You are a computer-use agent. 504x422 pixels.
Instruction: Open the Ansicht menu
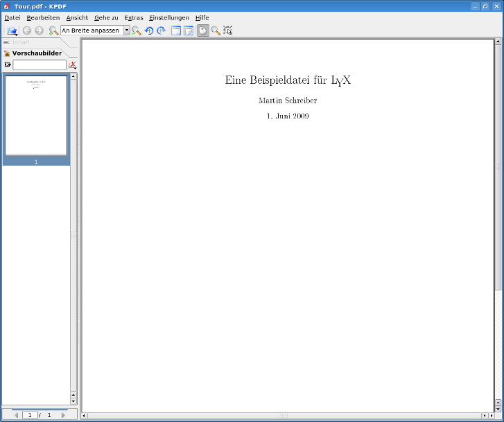click(77, 18)
